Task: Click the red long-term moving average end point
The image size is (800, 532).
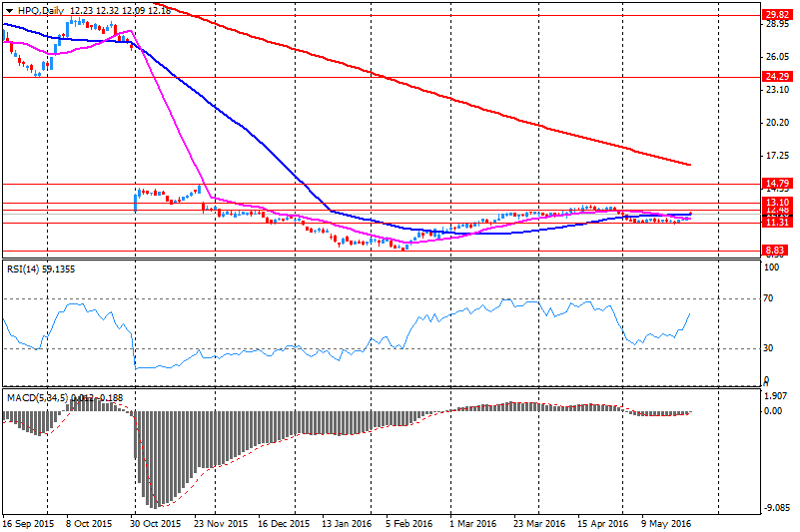Action: [x=690, y=165]
